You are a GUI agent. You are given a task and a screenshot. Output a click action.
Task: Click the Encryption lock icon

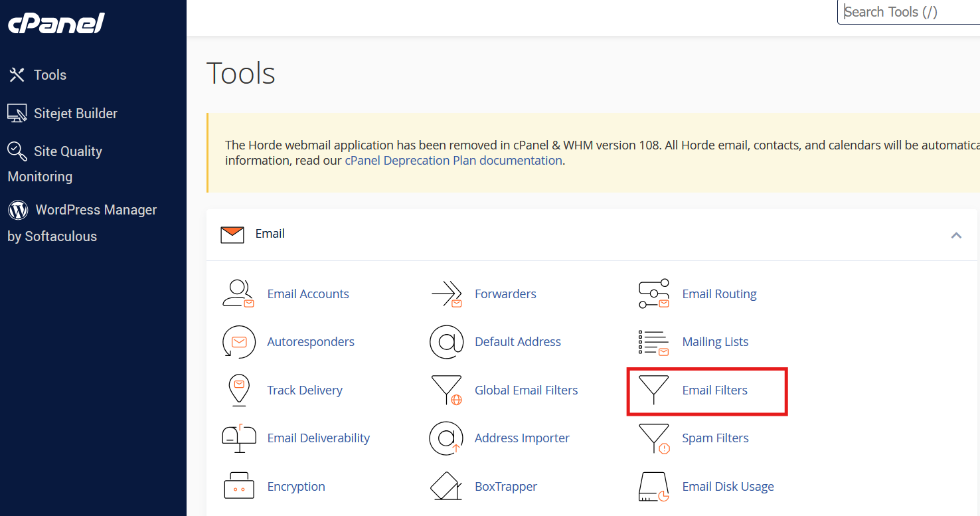click(238, 486)
